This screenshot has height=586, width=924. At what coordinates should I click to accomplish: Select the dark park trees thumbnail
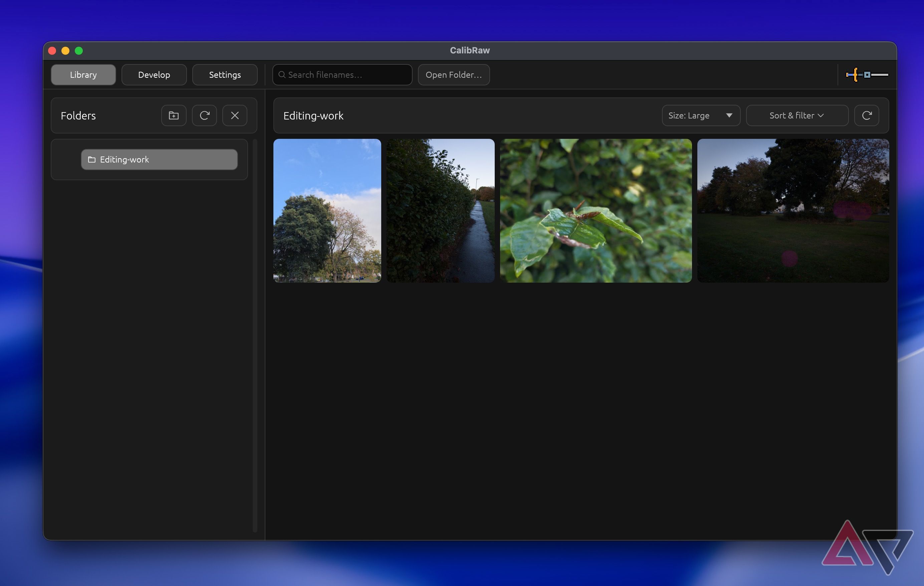793,211
